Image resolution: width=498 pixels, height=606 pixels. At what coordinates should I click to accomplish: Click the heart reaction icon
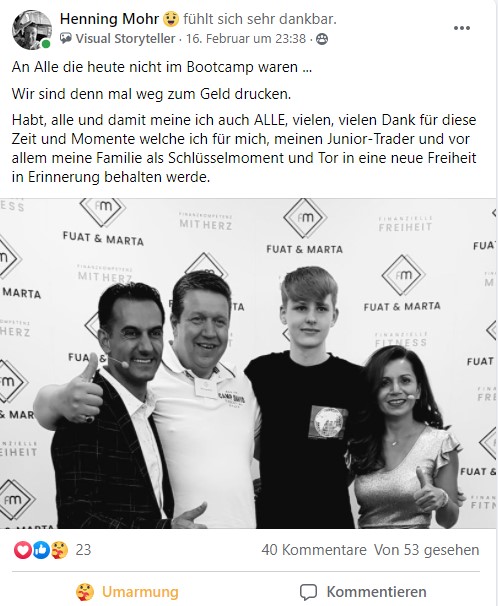pyautogui.click(x=23, y=550)
